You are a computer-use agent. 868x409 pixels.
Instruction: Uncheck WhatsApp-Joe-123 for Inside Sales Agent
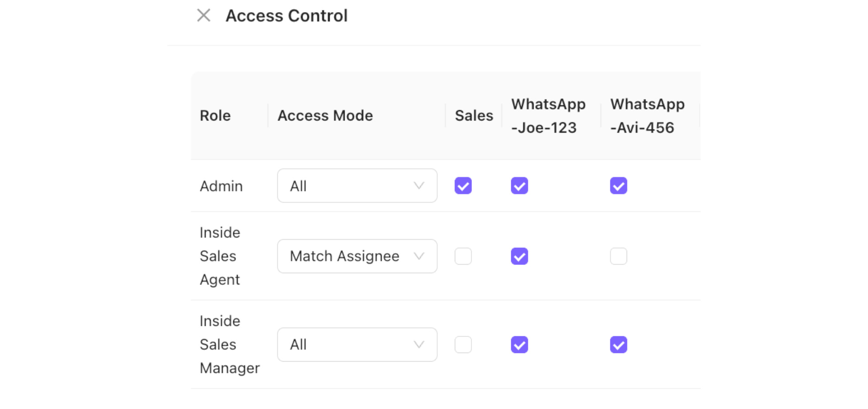click(519, 256)
